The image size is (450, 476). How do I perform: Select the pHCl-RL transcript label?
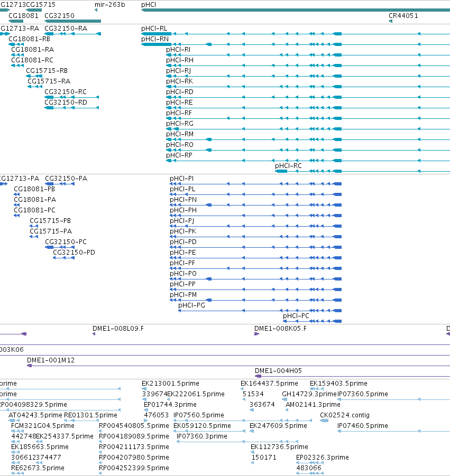[154, 29]
